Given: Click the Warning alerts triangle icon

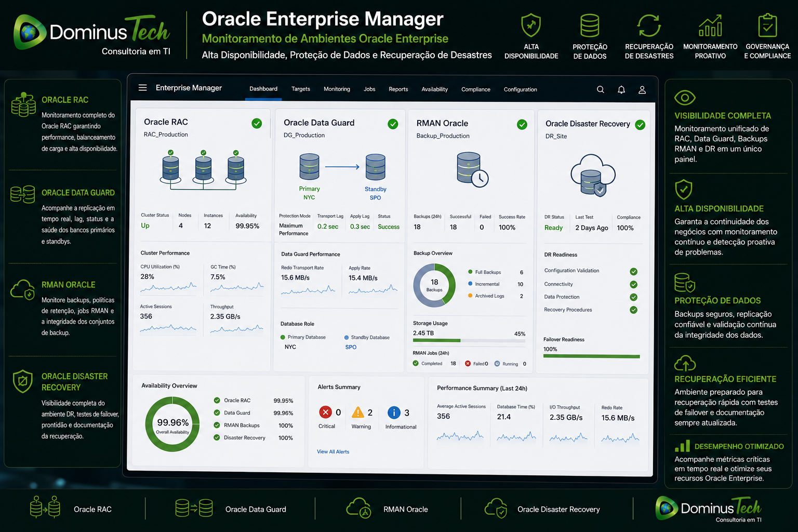Looking at the screenshot, I should [x=358, y=413].
